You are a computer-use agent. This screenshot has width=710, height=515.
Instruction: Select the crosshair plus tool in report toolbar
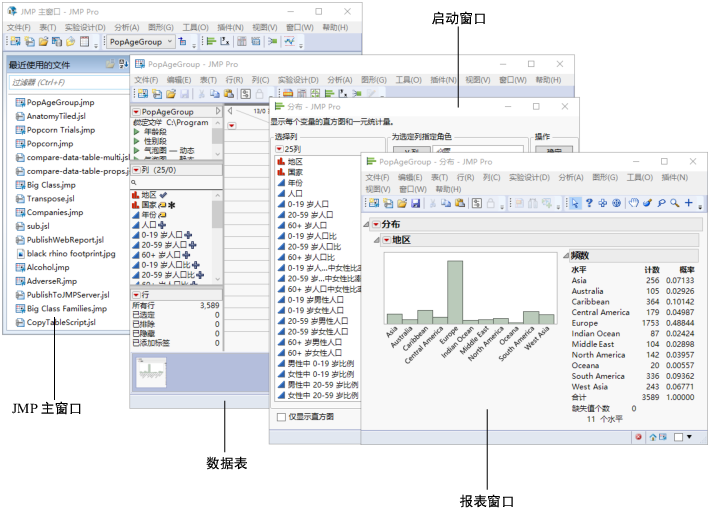click(x=689, y=203)
